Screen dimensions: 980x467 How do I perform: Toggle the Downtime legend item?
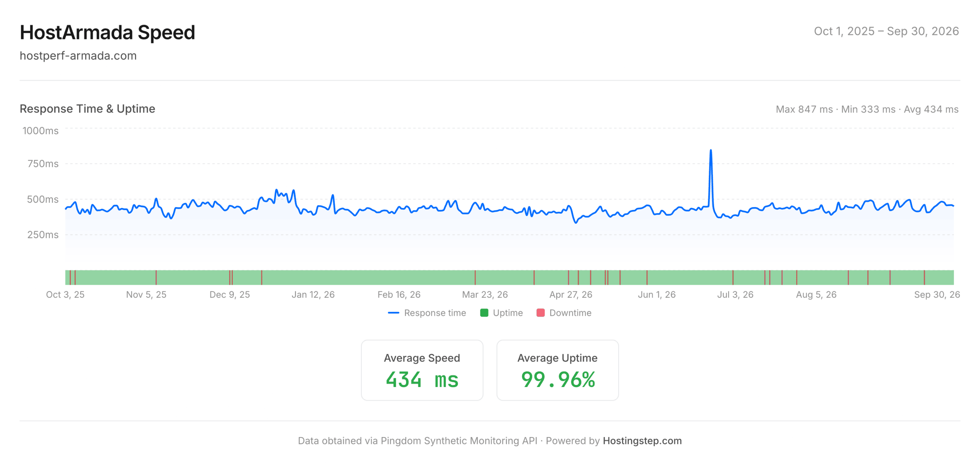point(564,313)
